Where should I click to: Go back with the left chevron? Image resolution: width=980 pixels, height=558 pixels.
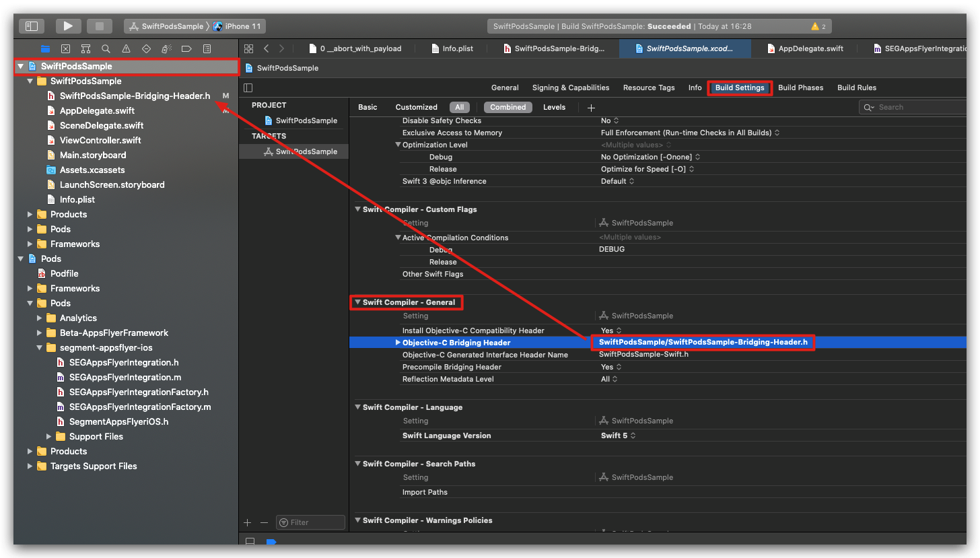267,48
